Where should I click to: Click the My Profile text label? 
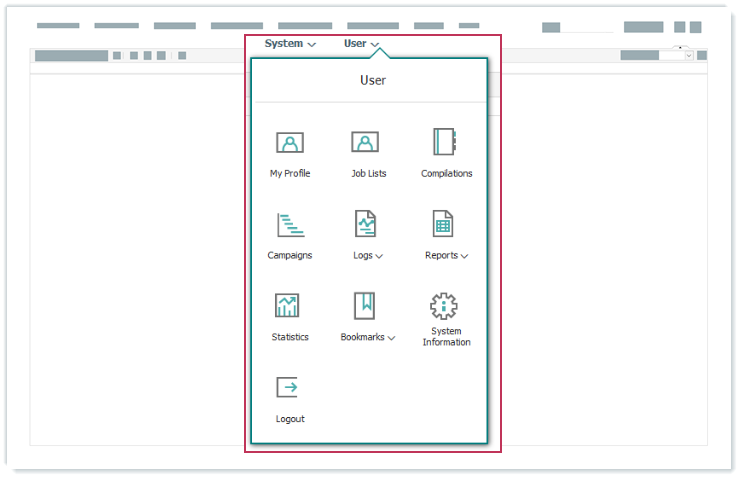[x=290, y=174]
